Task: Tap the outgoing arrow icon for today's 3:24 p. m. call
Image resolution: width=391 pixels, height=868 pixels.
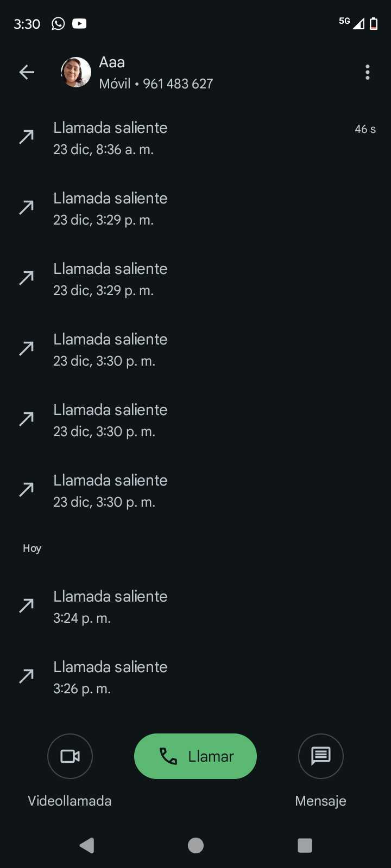Action: 27,605
